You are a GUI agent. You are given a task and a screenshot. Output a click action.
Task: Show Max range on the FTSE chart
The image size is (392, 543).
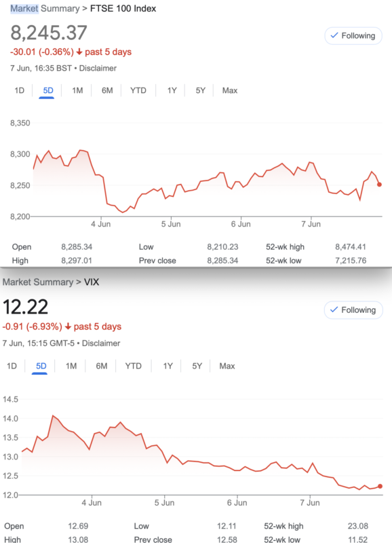[x=230, y=90]
